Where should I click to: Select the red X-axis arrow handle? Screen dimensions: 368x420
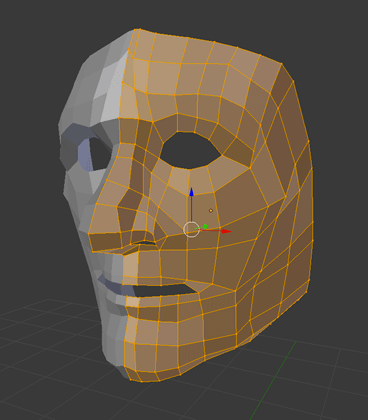click(x=226, y=231)
